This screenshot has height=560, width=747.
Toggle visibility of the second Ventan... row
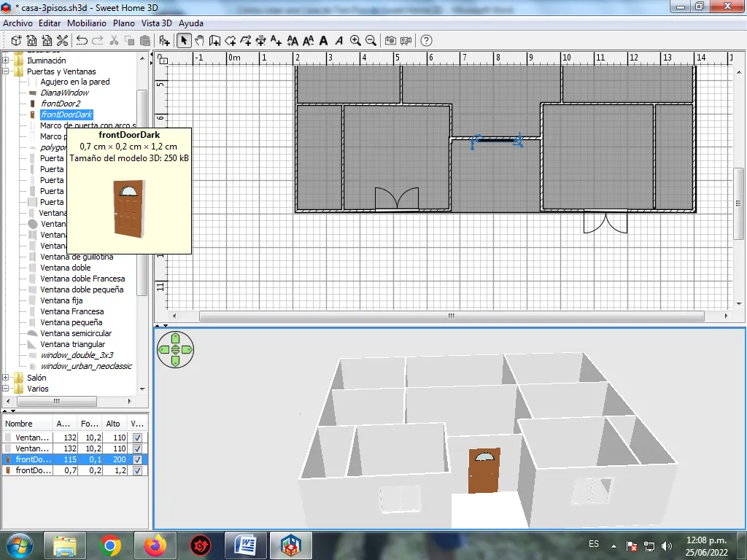pos(137,448)
